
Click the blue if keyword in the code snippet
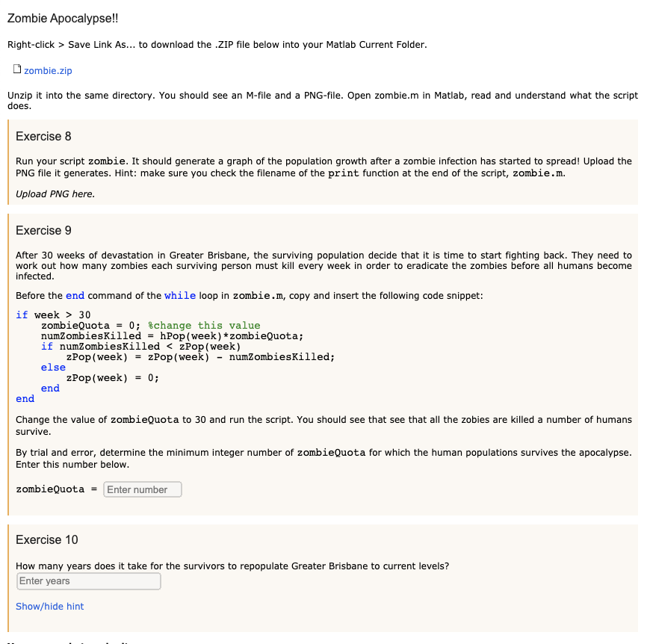(x=21, y=315)
